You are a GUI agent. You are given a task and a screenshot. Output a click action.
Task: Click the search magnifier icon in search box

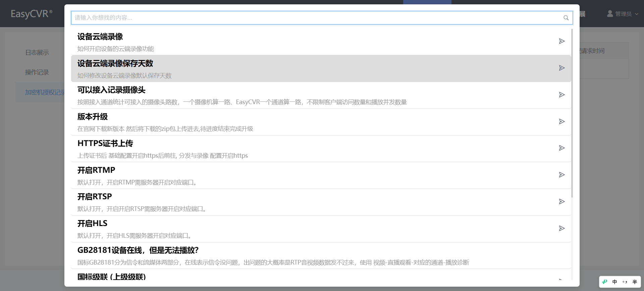pos(566,18)
